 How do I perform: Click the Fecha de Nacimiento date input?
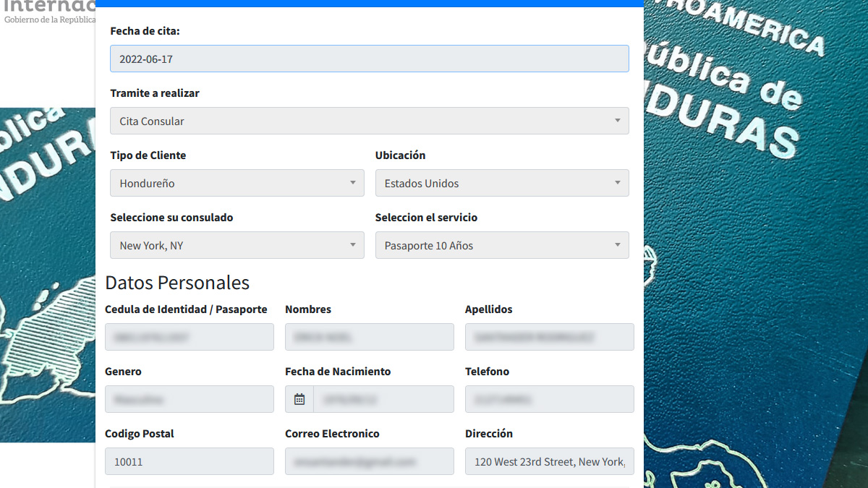pyautogui.click(x=383, y=399)
